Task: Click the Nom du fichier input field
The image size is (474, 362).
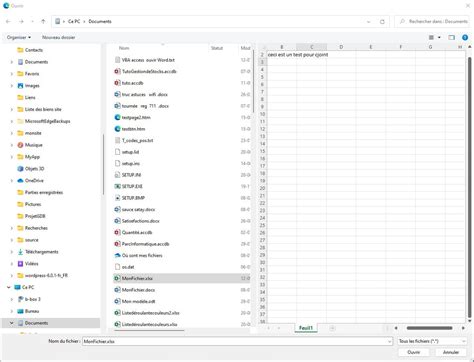Action: pyautogui.click(x=237, y=341)
